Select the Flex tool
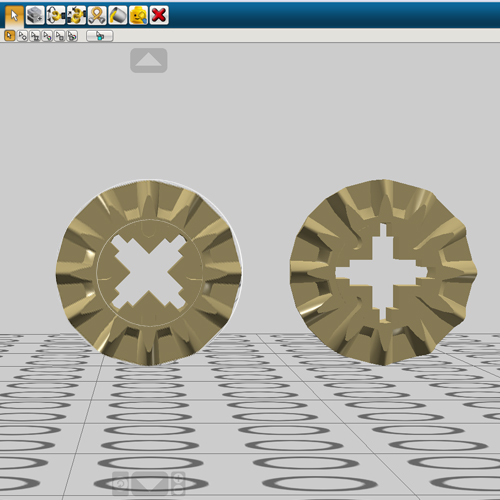The image size is (500, 500). (x=97, y=15)
